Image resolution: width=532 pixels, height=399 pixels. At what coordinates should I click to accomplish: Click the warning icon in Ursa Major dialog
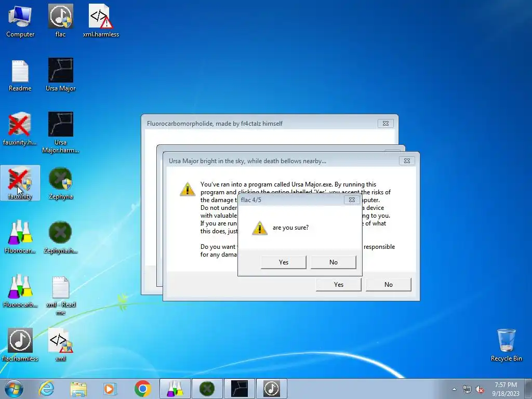click(x=188, y=189)
